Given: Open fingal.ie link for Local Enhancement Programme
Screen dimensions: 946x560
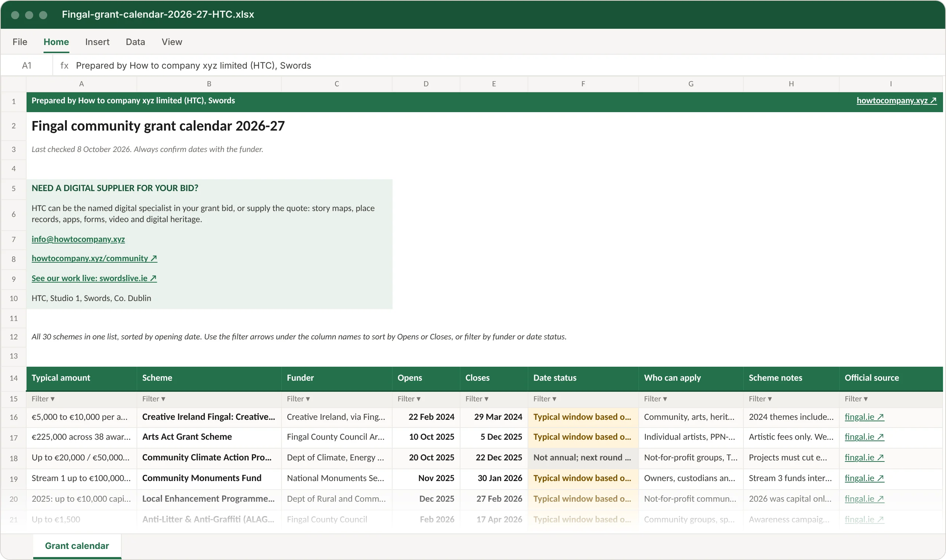Looking at the screenshot, I should click(x=864, y=499).
